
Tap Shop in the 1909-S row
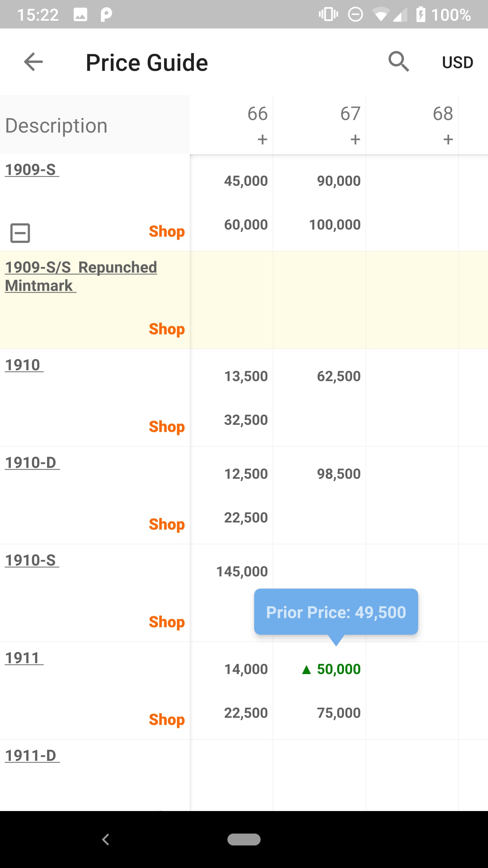pos(167,232)
